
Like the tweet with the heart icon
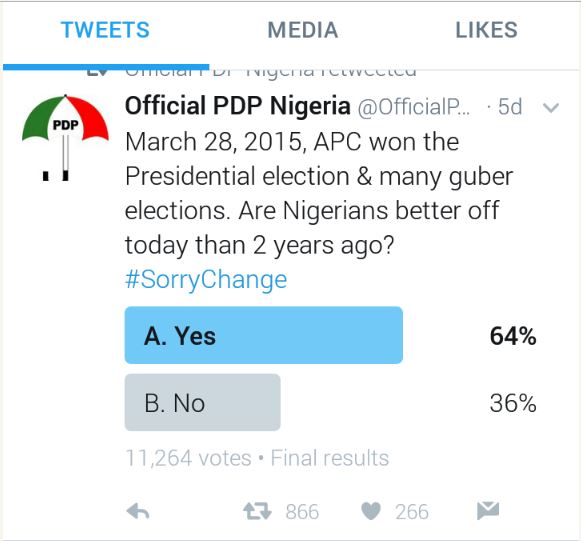tap(371, 511)
